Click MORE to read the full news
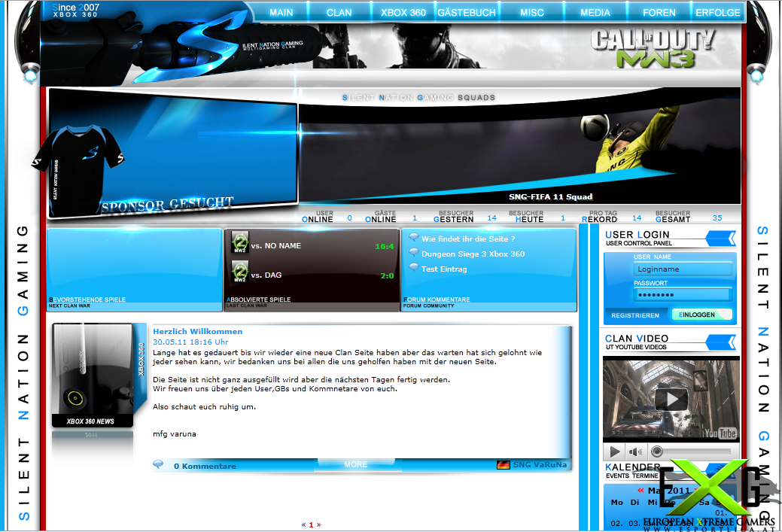782x532 pixels. click(x=355, y=464)
